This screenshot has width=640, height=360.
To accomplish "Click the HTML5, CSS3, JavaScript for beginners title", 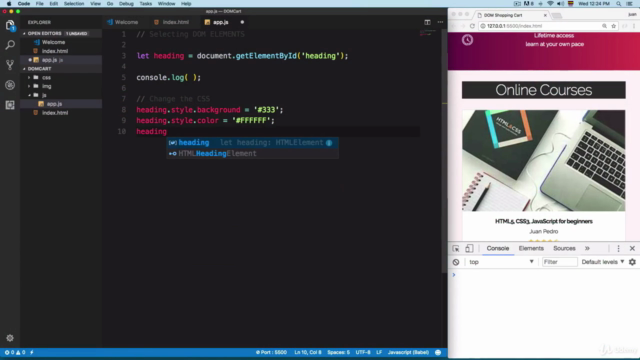I will 544,221.
